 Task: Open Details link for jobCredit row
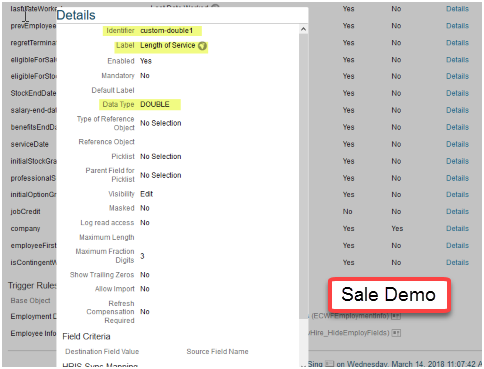(x=457, y=212)
